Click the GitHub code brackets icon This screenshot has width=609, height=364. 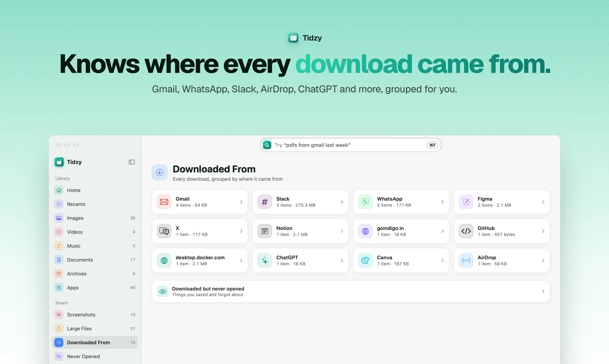coord(466,231)
